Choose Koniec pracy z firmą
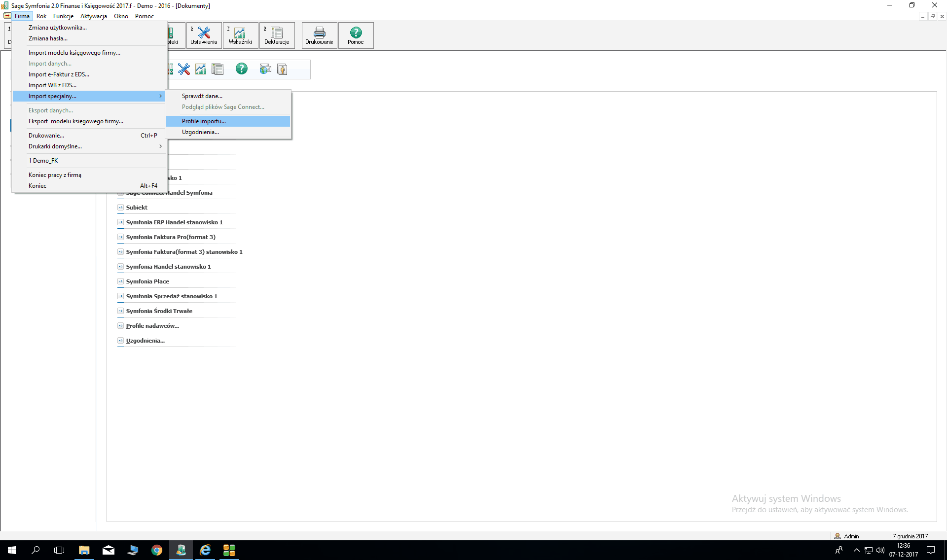The image size is (947, 560). coord(88,175)
